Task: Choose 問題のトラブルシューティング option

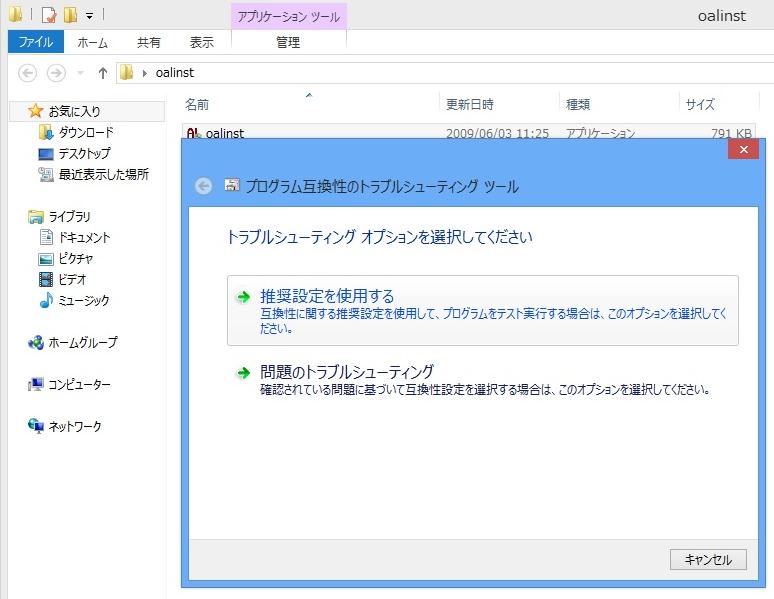Action: [x=483, y=379]
